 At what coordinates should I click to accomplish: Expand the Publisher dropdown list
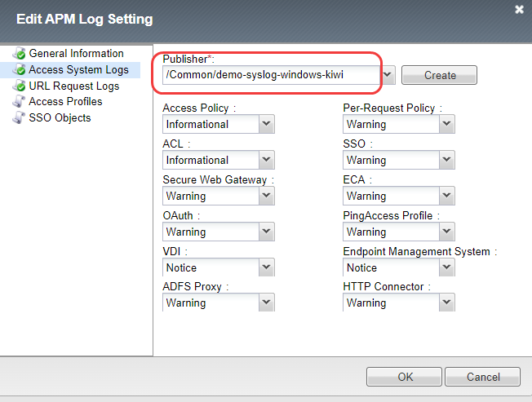tap(388, 75)
